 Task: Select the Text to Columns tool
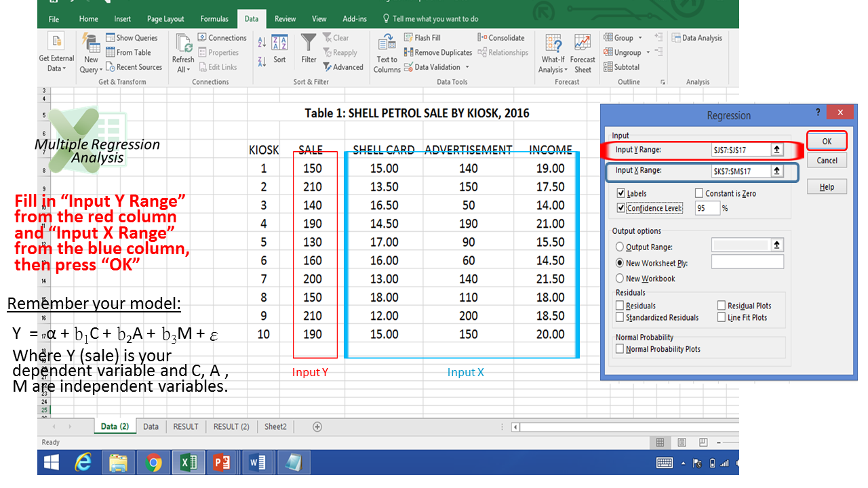[386, 52]
